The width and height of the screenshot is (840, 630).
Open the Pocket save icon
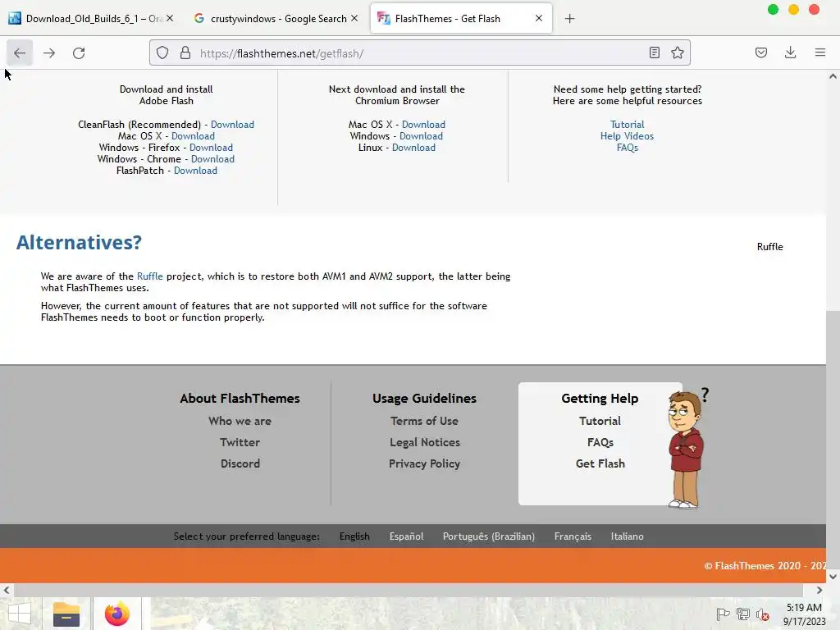(761, 52)
